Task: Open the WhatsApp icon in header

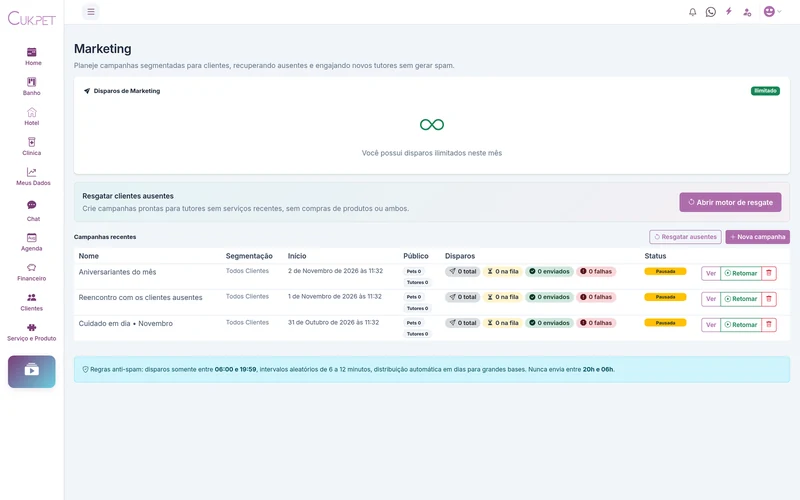Action: (711, 12)
